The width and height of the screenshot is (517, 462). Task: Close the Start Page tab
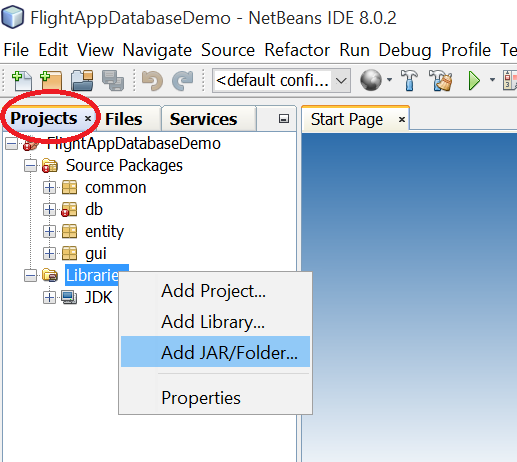pyautogui.click(x=402, y=119)
